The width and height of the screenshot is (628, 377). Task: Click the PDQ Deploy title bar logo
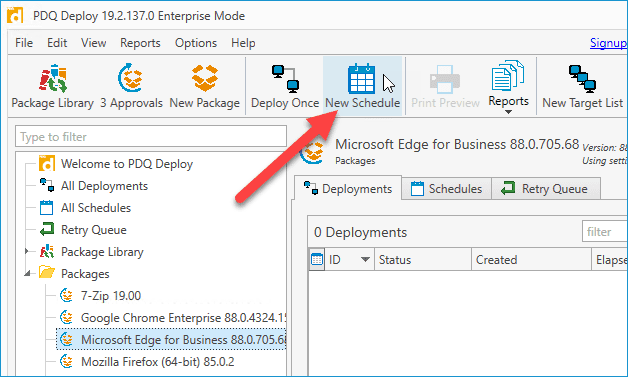click(15, 15)
